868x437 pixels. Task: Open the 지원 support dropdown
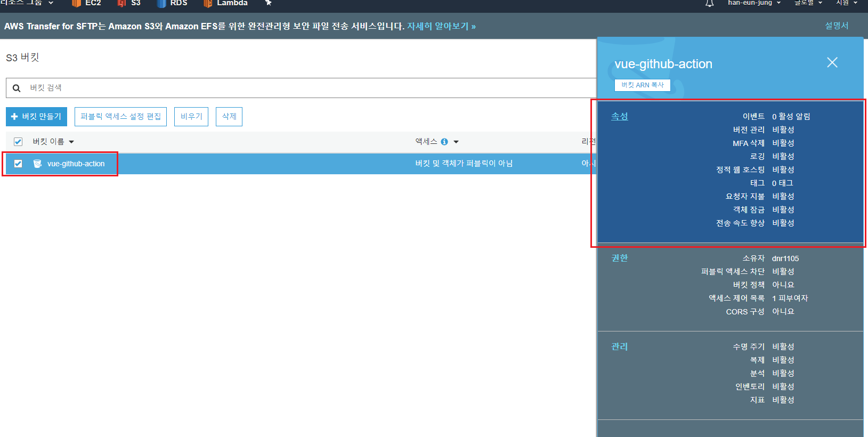tap(847, 3)
